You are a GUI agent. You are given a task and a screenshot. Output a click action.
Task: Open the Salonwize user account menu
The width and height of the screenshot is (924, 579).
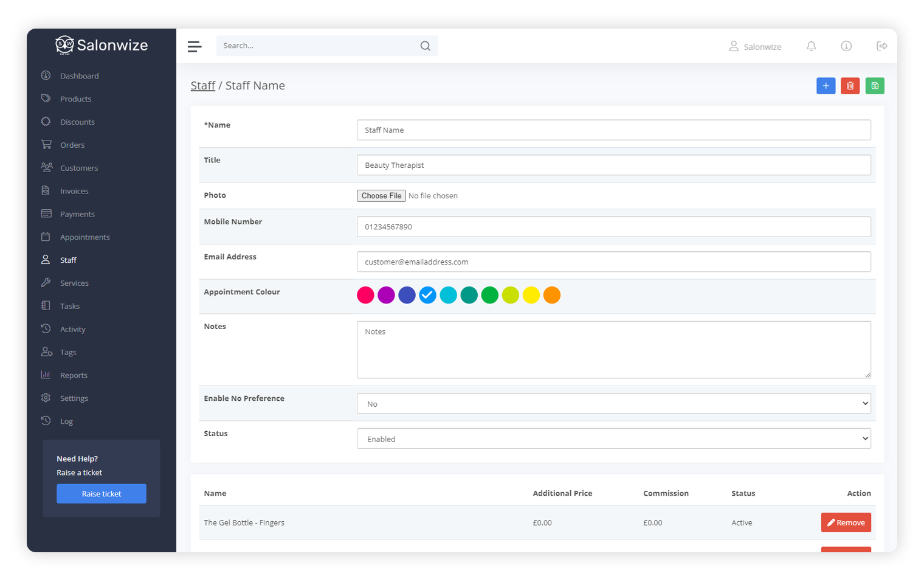point(755,47)
